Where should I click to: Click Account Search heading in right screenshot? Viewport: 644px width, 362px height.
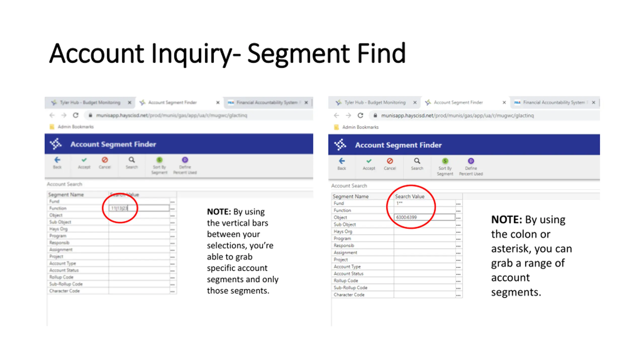coord(349,186)
